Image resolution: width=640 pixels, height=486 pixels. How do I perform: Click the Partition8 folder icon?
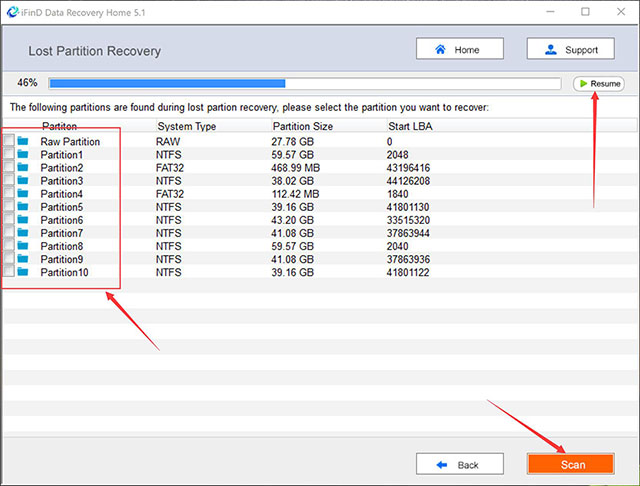(x=23, y=246)
